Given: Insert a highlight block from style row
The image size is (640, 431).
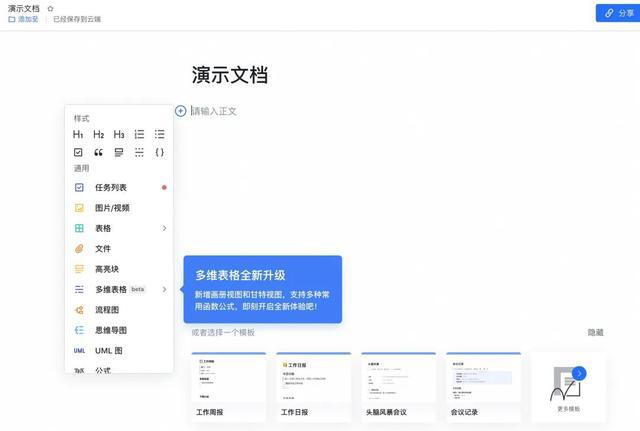Looking at the screenshot, I should [119, 152].
